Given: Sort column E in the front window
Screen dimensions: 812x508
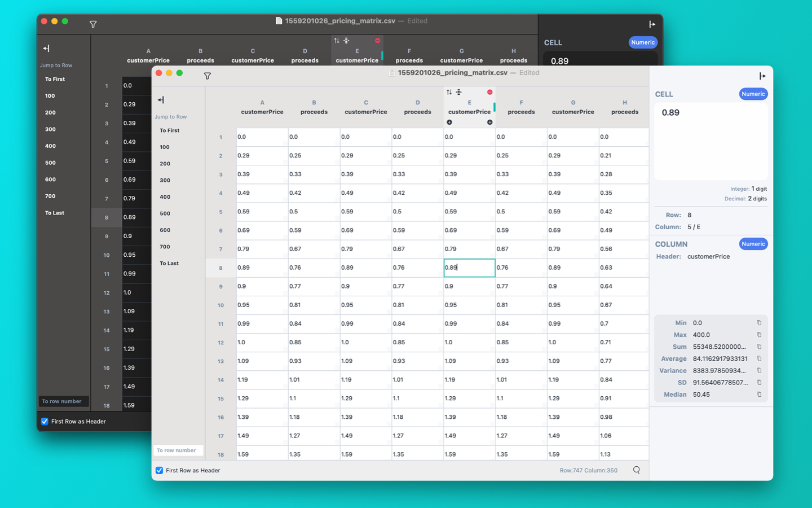Looking at the screenshot, I should point(449,92).
